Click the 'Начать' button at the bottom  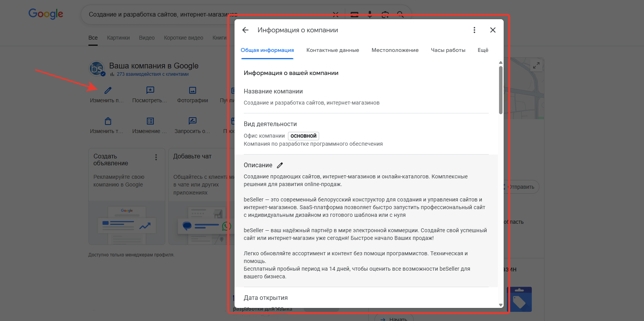[394, 319]
